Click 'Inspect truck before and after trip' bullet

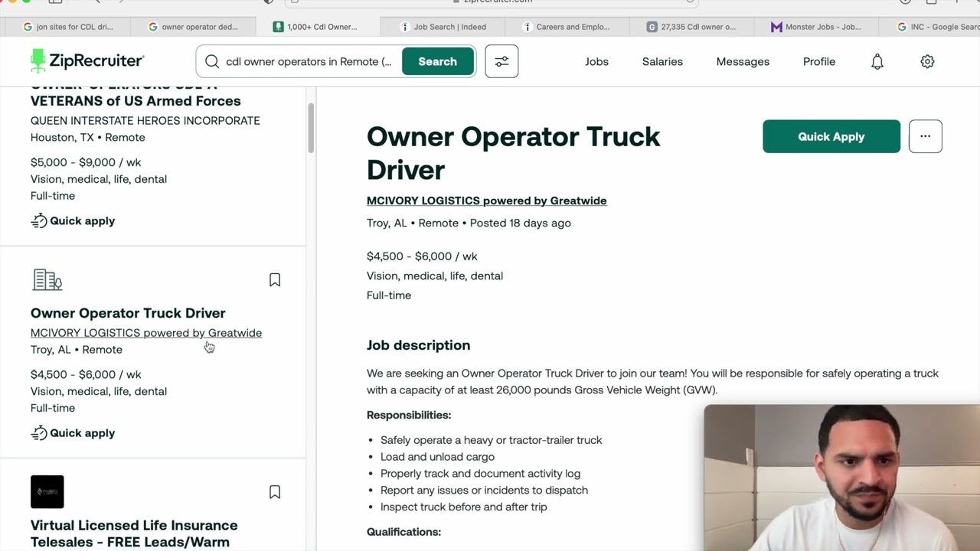click(463, 507)
